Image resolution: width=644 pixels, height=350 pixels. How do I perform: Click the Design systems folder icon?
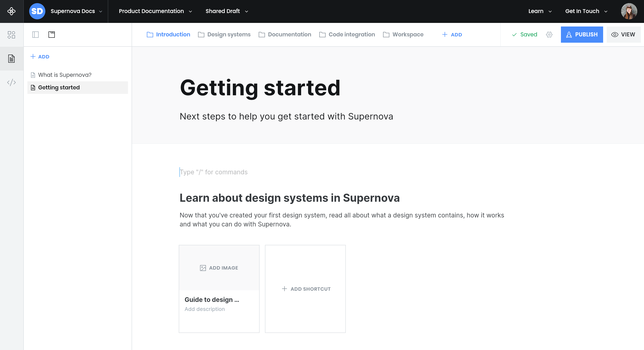click(x=201, y=35)
